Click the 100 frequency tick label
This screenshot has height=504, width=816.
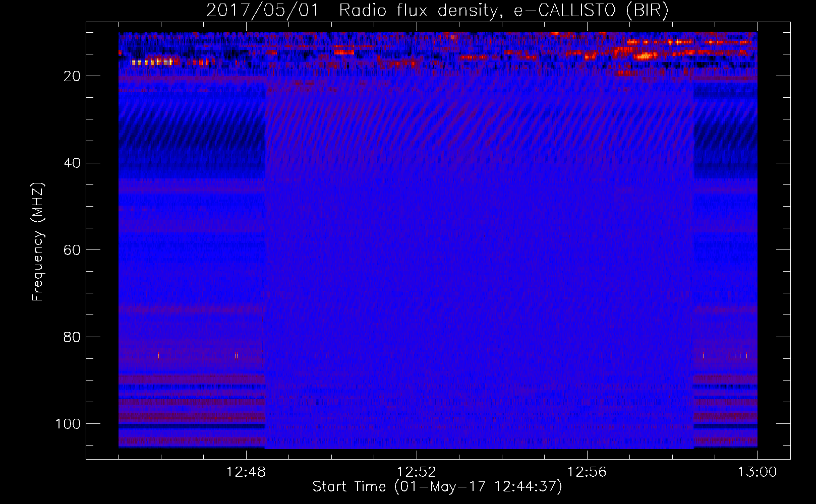coord(68,424)
